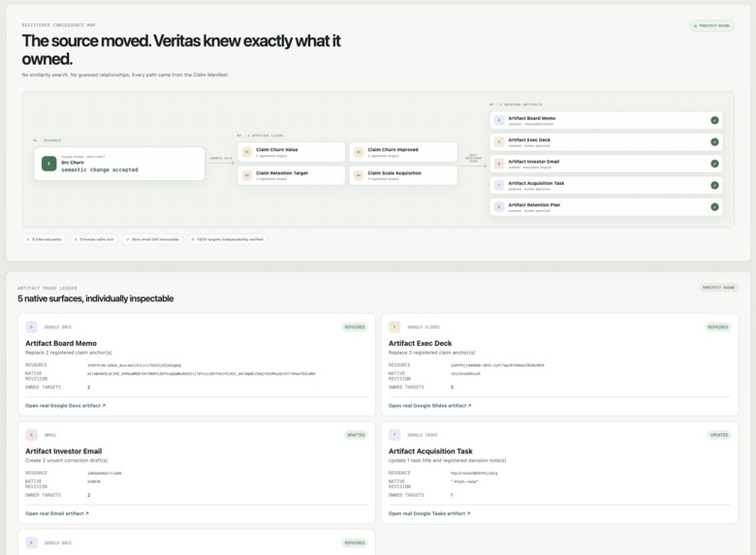Click 'Replace 3 registered claim anchor(s)' text
Image resolution: width=756 pixels, height=555 pixels.
tap(431, 353)
